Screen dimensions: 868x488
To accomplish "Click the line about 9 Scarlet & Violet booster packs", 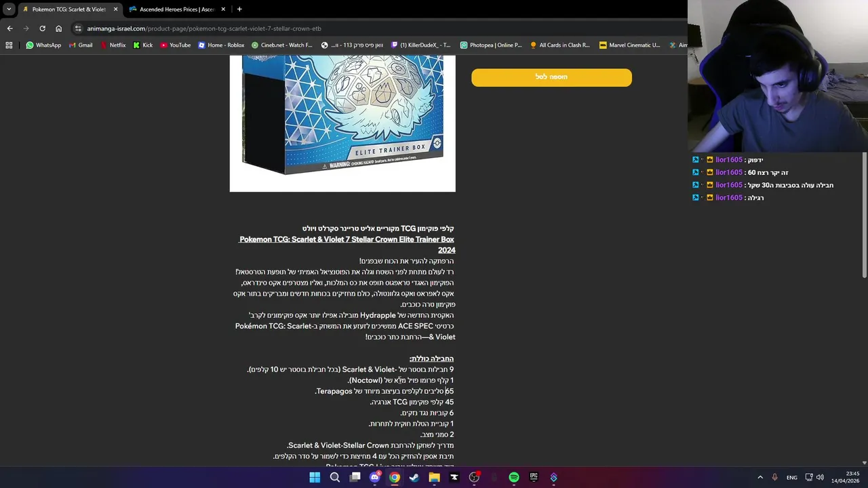I will [x=351, y=369].
